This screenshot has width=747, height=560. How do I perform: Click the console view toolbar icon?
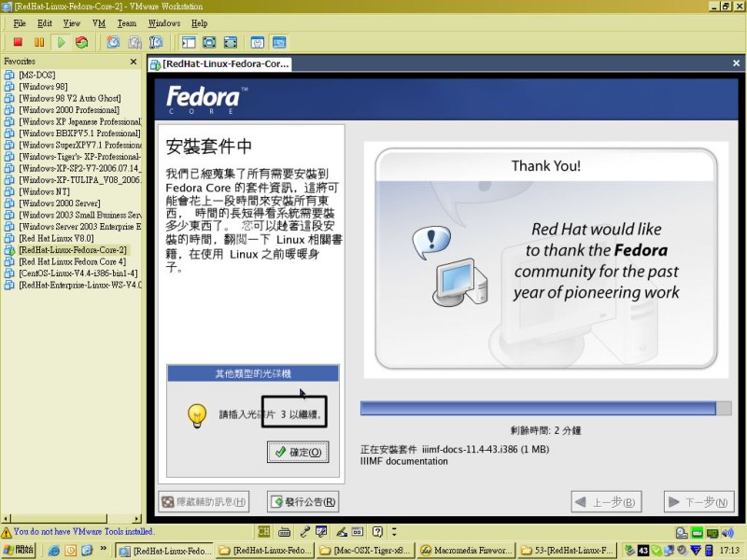coord(279,42)
